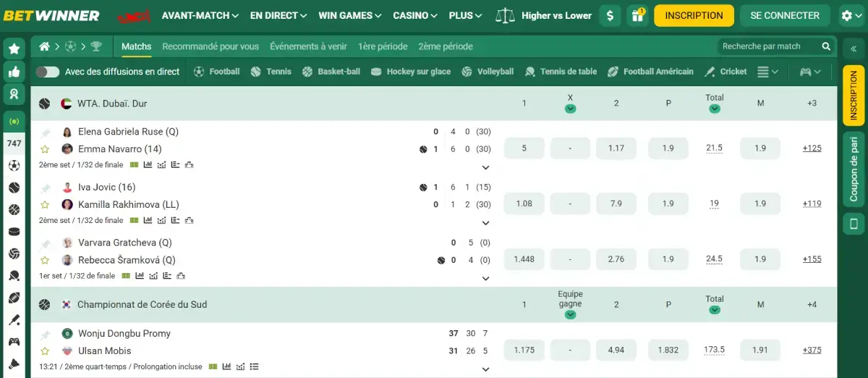868x378 pixels.
Task: Select the table tennis paddle icon in sidebar
Action: [x=14, y=276]
